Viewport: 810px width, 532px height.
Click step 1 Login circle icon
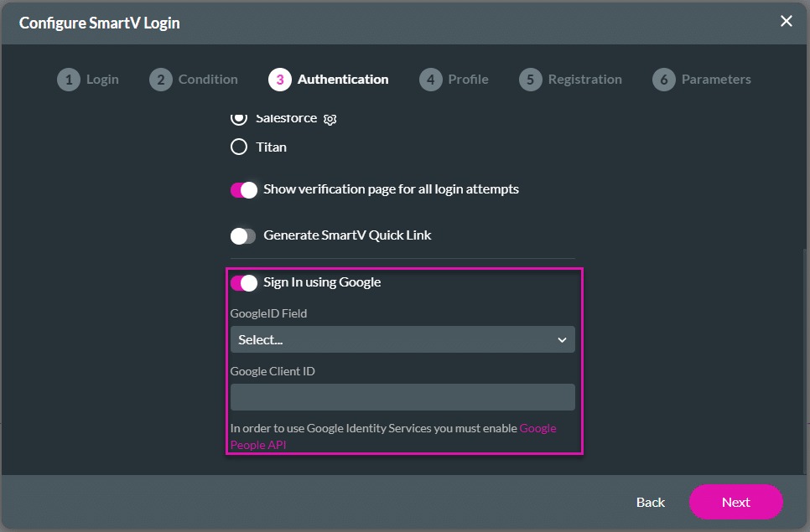[69, 79]
